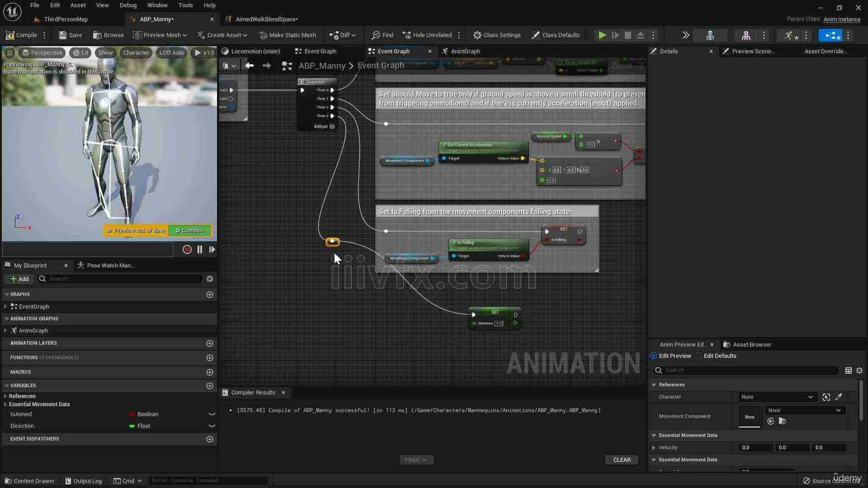Toggle IsAimed variable visibility eye

click(x=212, y=414)
